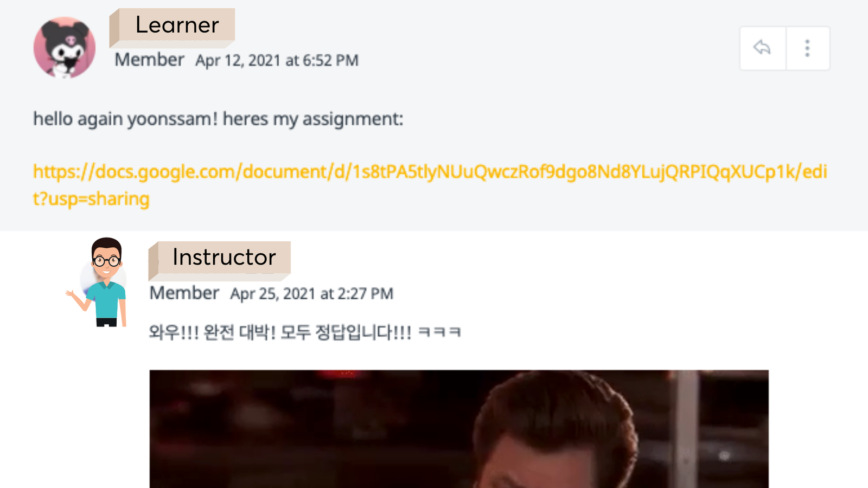Click the reply arrow icon on Learner's post
Screen dimensions: 868x488
(x=762, y=48)
